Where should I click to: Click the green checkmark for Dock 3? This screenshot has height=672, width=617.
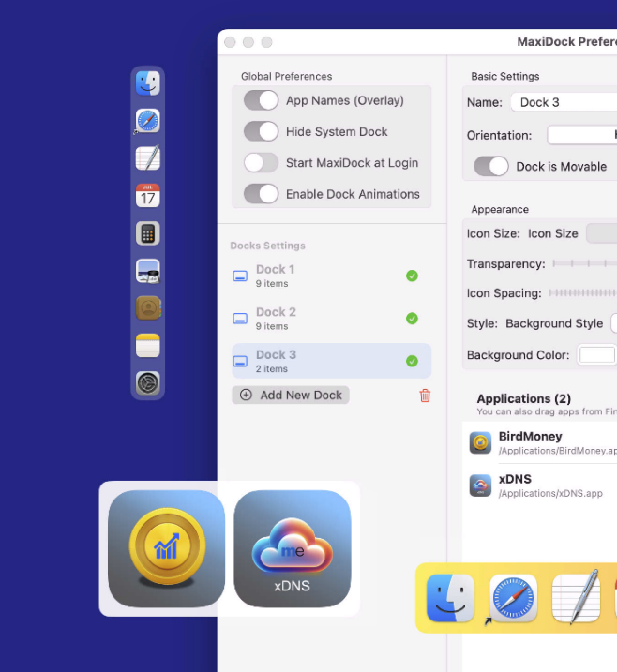click(x=412, y=361)
